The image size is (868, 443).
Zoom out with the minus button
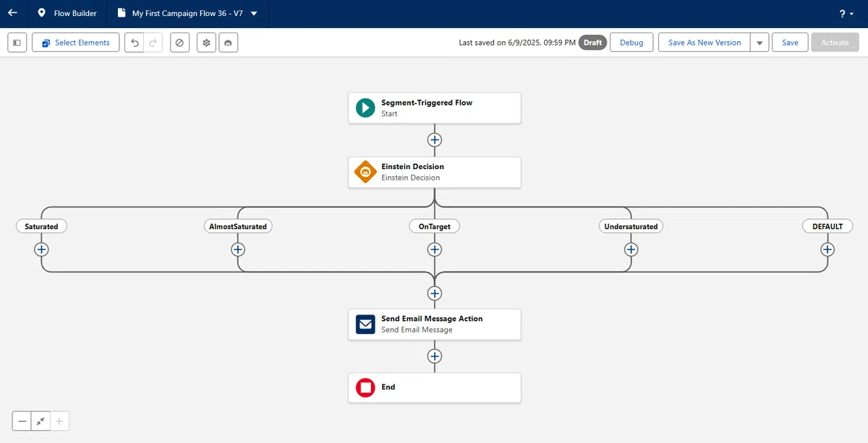[22, 421]
